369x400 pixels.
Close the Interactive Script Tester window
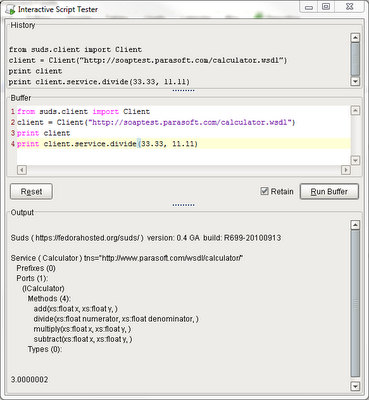click(x=349, y=7)
